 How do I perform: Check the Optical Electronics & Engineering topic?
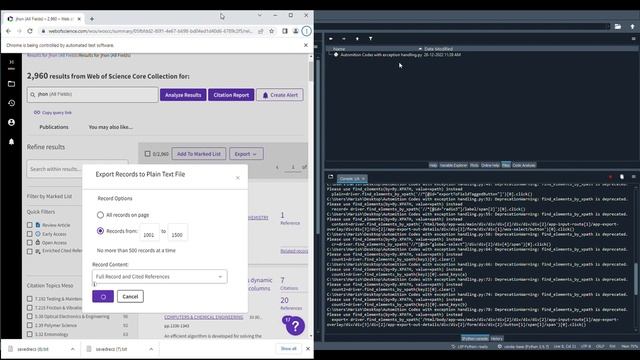click(x=29, y=316)
